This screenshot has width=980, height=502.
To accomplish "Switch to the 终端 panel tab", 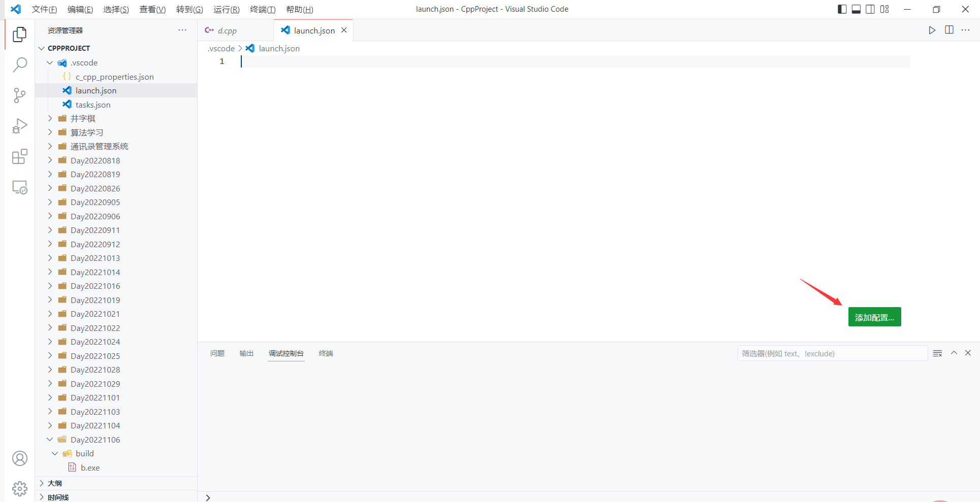I will (326, 353).
